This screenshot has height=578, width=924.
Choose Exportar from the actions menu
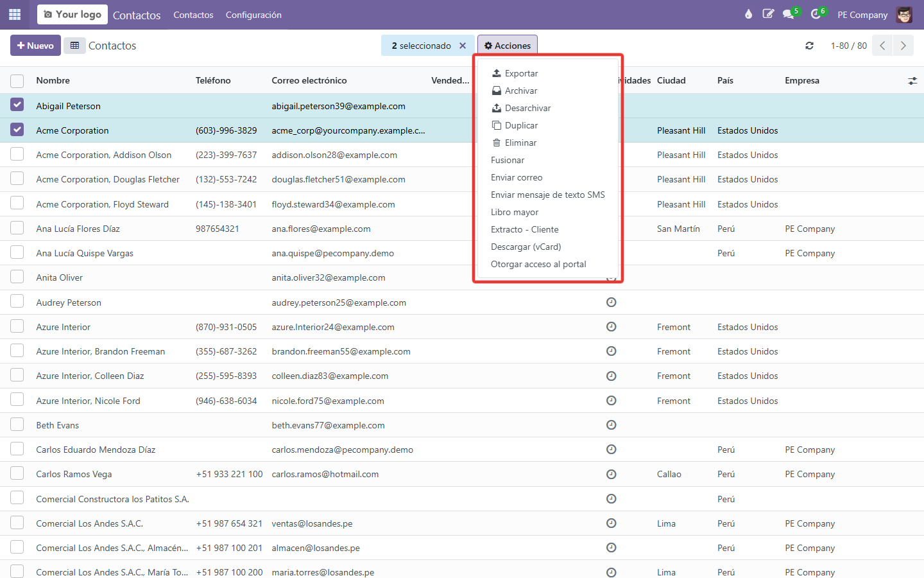(549, 73)
